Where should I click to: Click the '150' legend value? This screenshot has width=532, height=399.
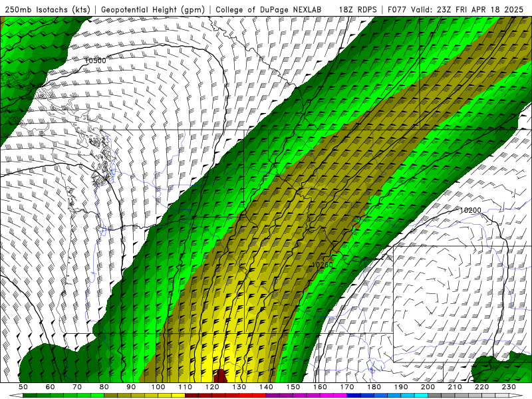(293, 387)
